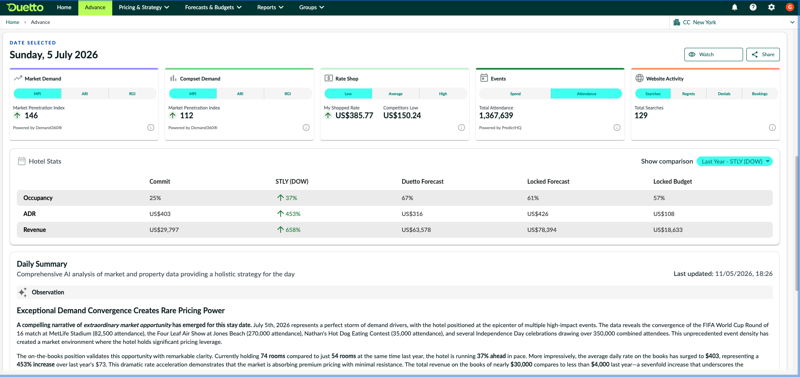The height and width of the screenshot is (377, 800).
Task: Open the CC New York property selector
Action: [733, 22]
